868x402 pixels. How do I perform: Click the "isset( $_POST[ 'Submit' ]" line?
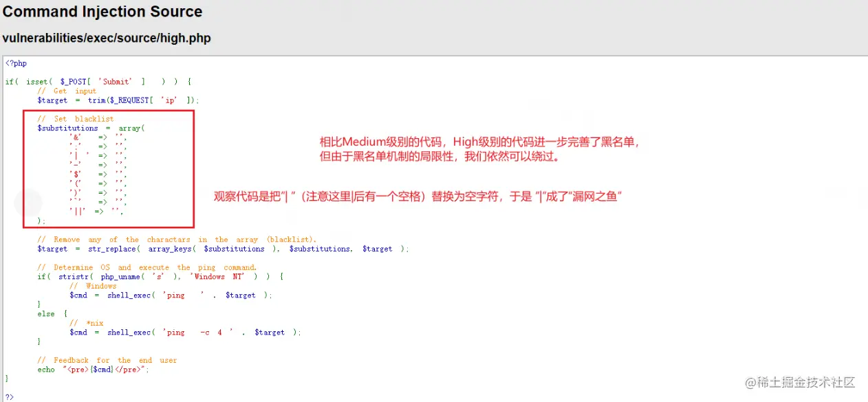tap(98, 82)
